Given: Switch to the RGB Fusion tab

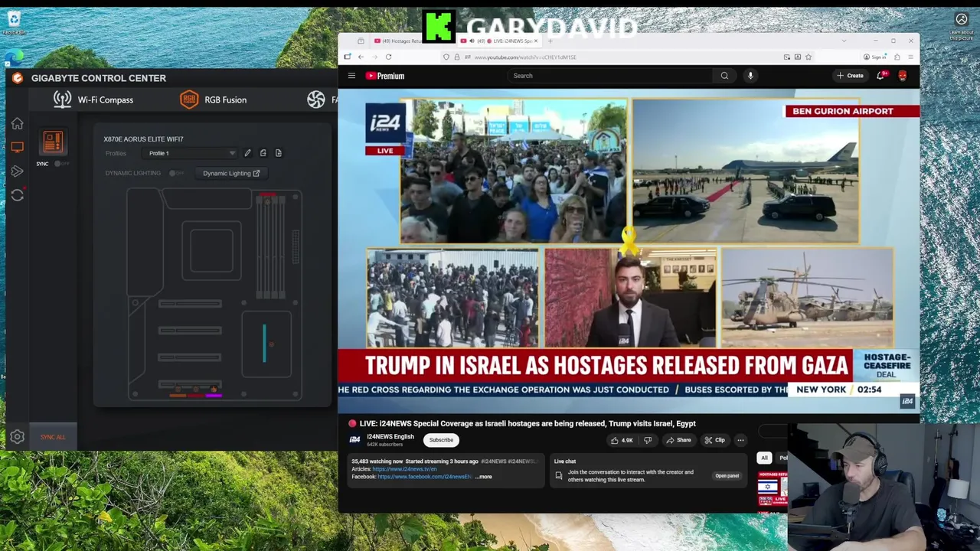Looking at the screenshot, I should (x=213, y=99).
